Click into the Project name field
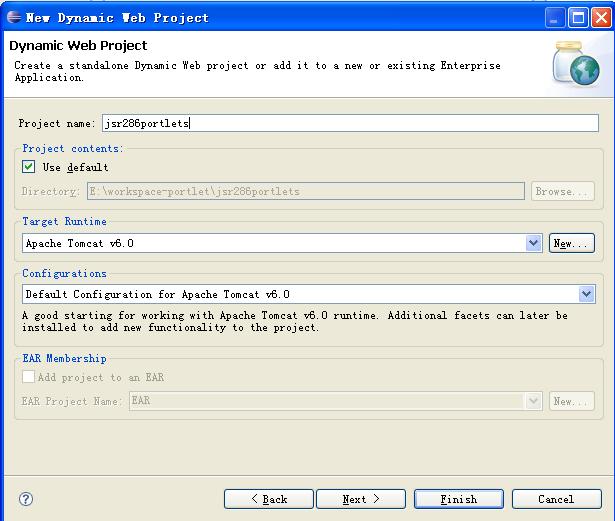Image resolution: width=615 pixels, height=521 pixels. (x=350, y=123)
